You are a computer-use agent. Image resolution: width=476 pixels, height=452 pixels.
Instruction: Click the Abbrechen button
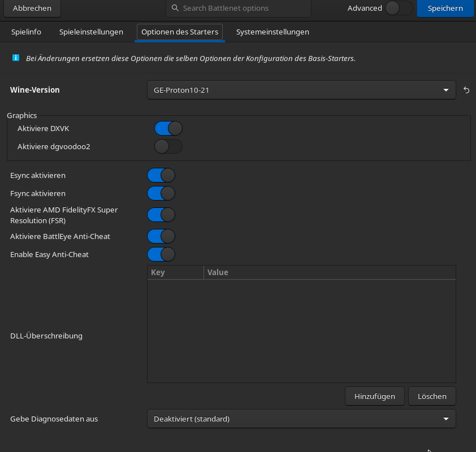[x=32, y=8]
